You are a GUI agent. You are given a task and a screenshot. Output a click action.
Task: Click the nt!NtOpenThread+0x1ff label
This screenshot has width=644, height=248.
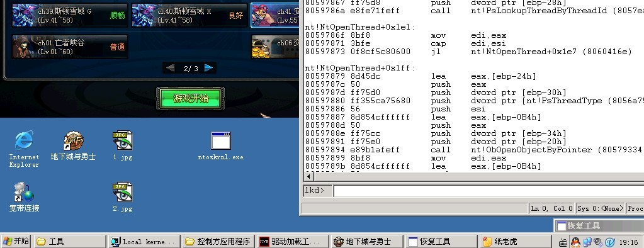pos(360,68)
